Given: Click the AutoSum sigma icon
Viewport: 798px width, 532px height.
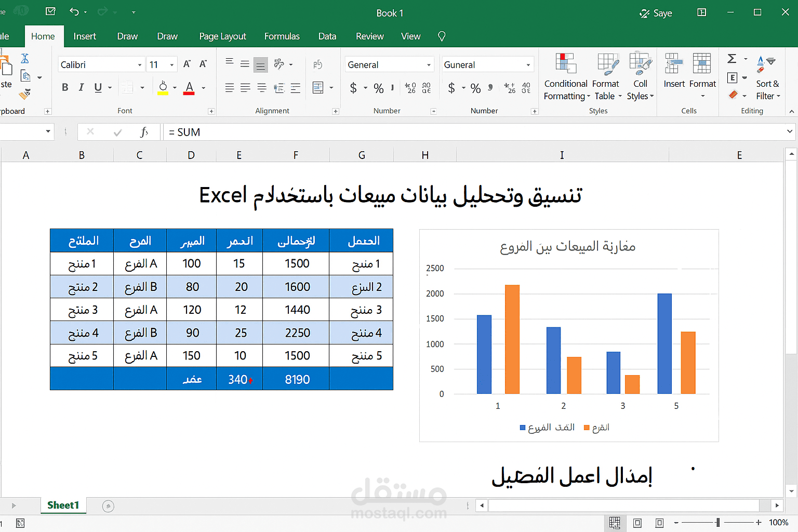Looking at the screenshot, I should (732, 59).
